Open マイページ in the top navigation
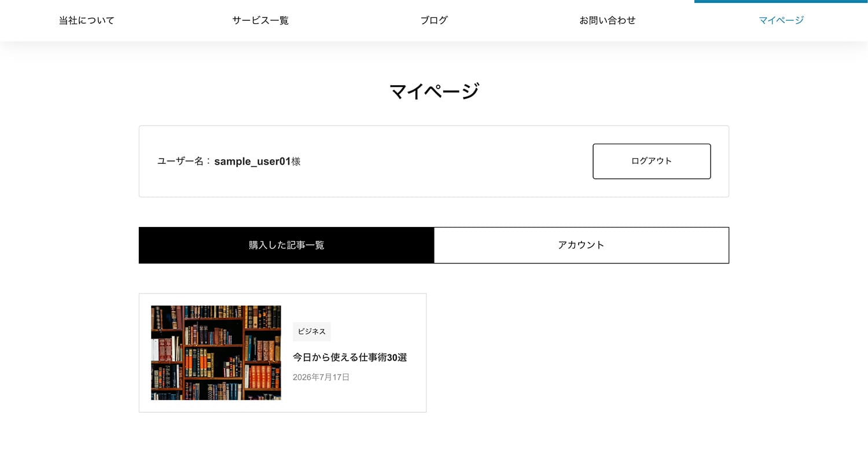Viewport: 868px width, 469px height. tap(781, 20)
